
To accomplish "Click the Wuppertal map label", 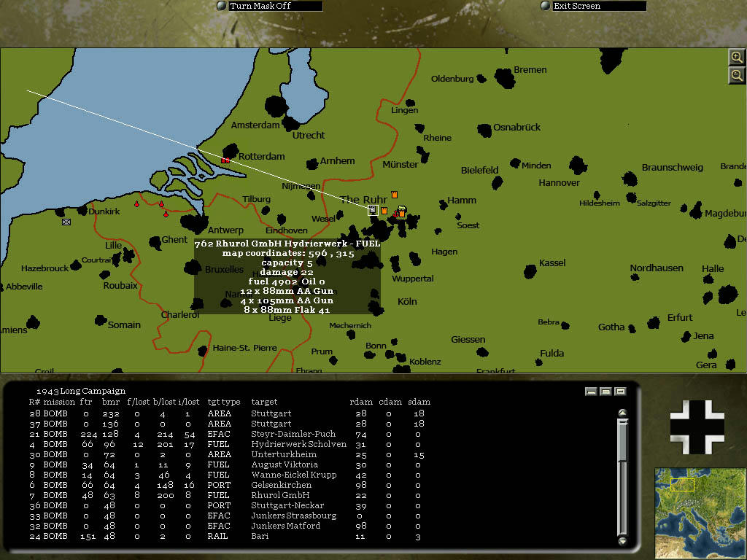I will click(413, 279).
